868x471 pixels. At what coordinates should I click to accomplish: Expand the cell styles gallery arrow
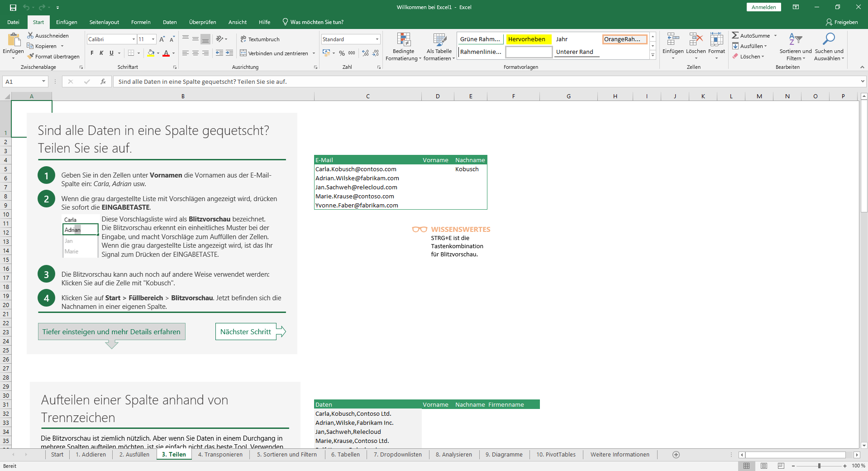pyautogui.click(x=653, y=55)
